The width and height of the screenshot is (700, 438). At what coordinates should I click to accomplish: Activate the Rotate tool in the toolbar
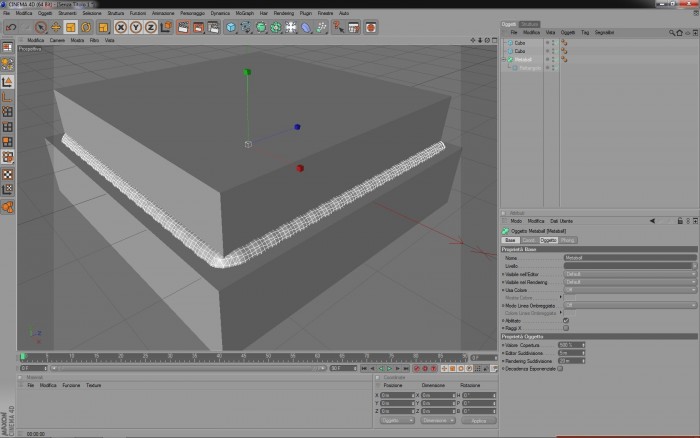86,27
